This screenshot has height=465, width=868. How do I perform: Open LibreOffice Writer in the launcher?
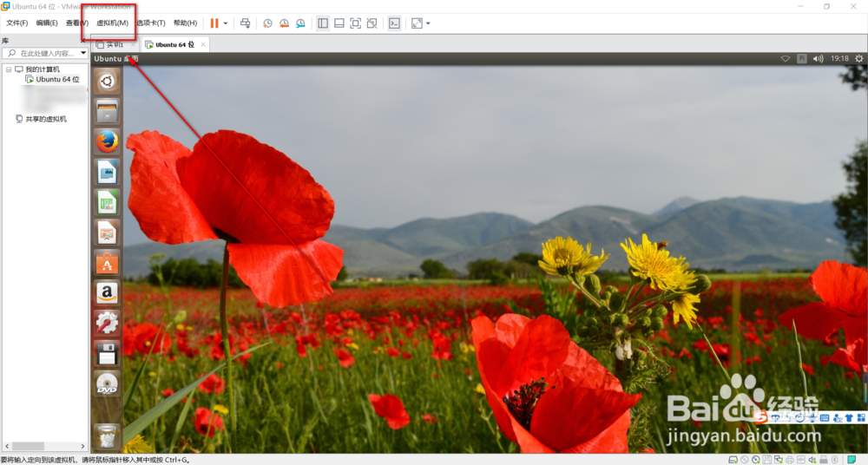tap(107, 172)
